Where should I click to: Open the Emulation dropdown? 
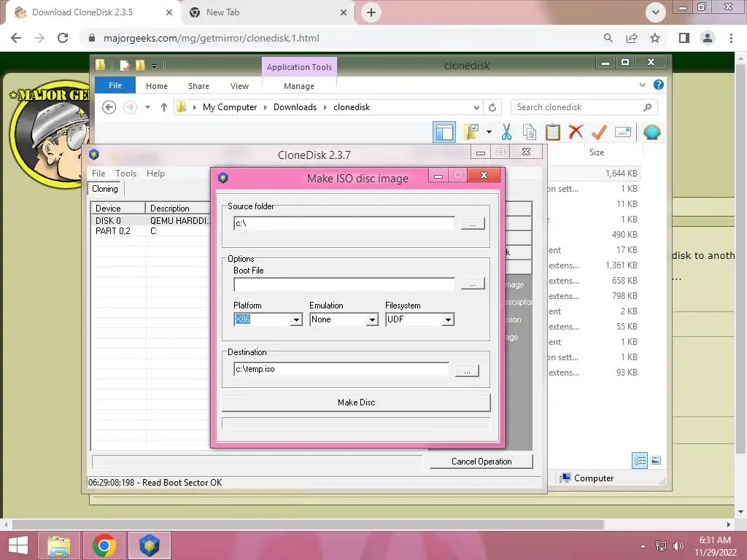tap(372, 319)
